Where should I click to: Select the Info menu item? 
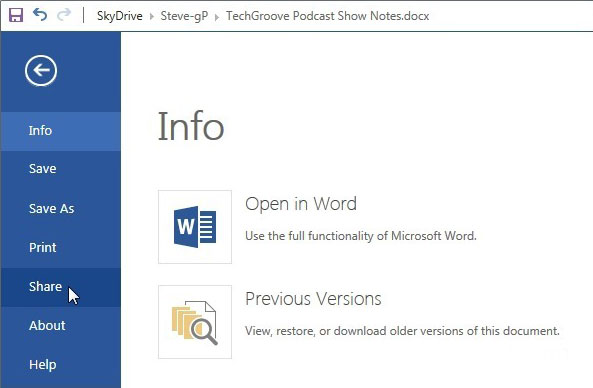[x=61, y=131]
